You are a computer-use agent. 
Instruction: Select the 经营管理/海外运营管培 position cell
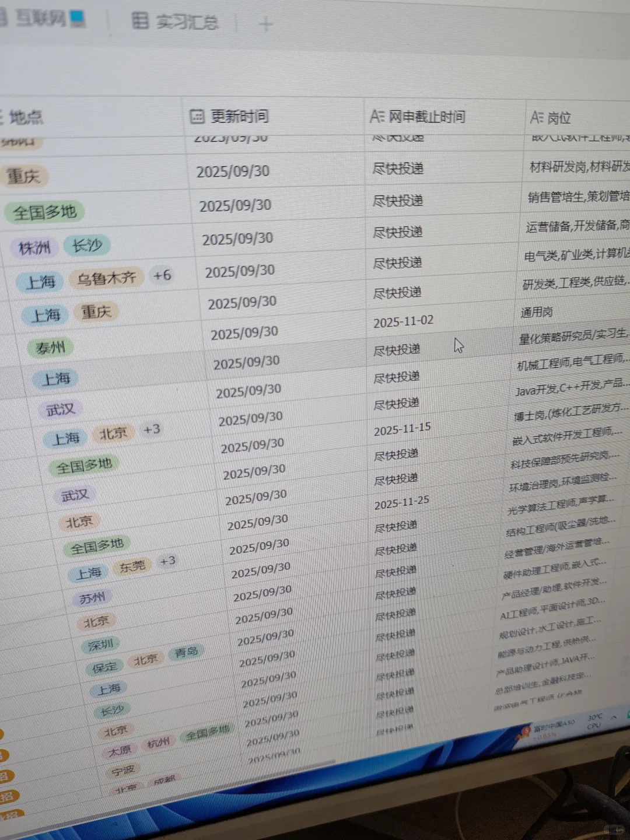556,548
